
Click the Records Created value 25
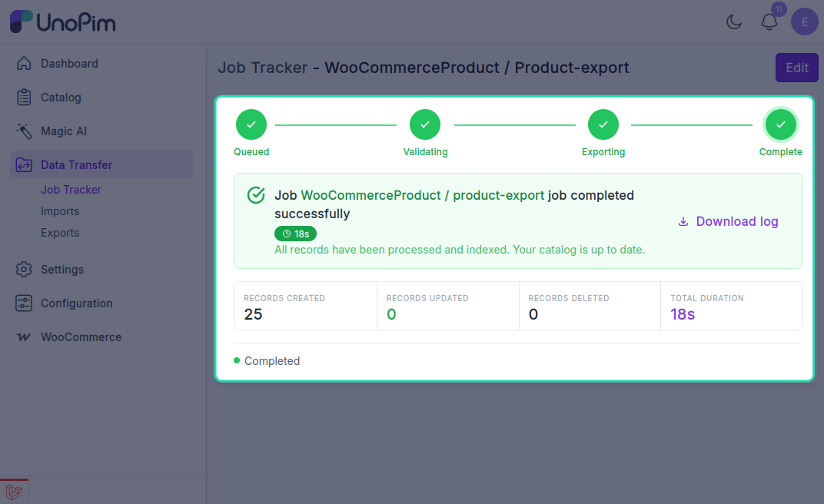click(x=253, y=314)
